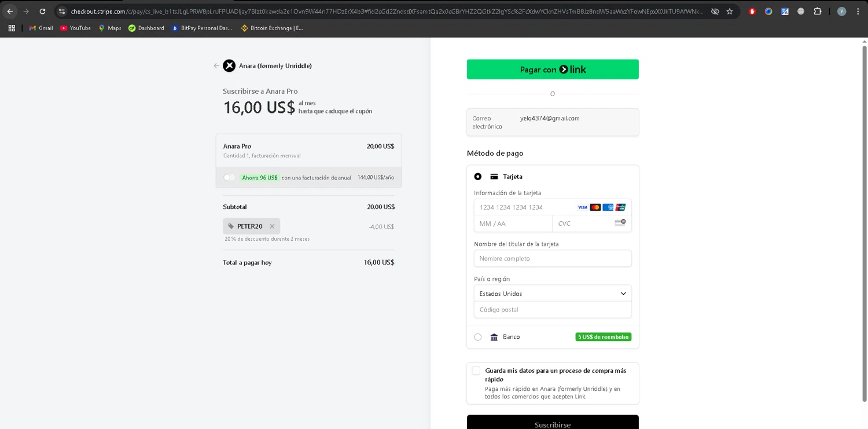The height and width of the screenshot is (429, 868).
Task: Click the CVC field
Action: [x=592, y=223]
